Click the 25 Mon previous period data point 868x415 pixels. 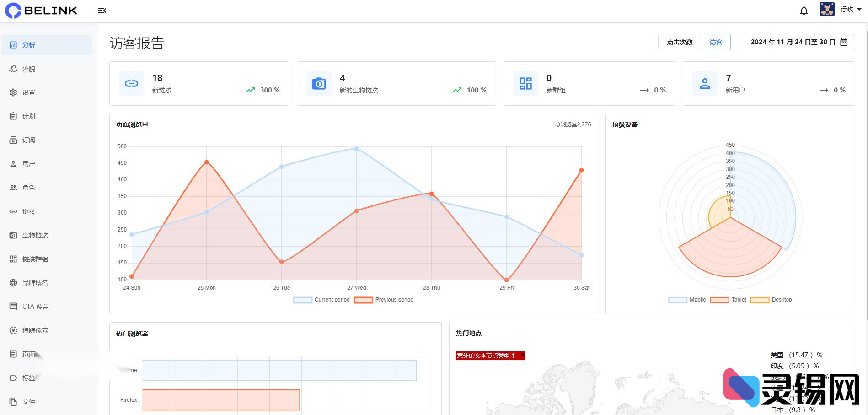coord(207,162)
